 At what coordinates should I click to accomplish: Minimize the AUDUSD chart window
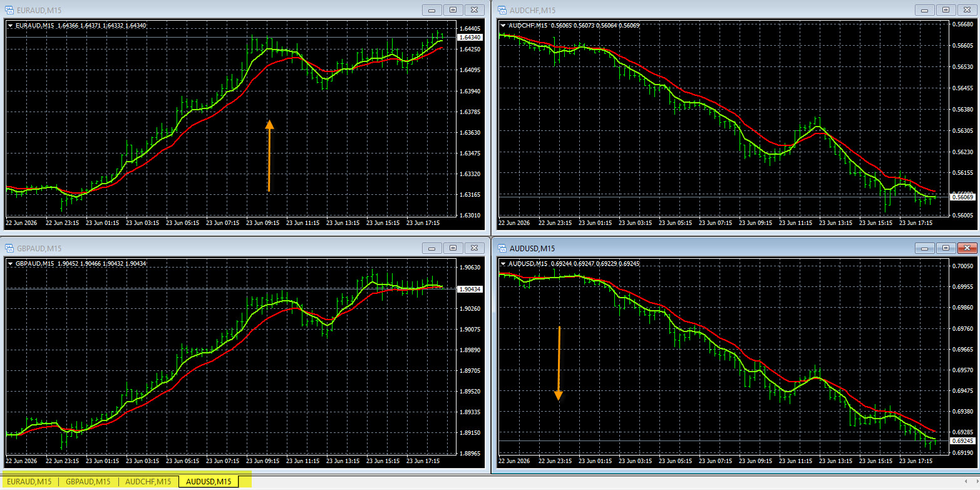(924, 248)
